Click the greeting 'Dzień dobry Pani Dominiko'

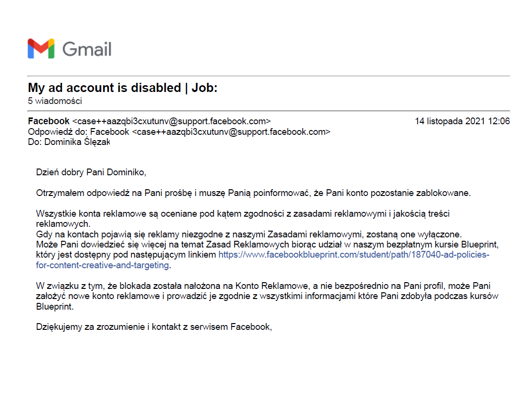pos(91,172)
